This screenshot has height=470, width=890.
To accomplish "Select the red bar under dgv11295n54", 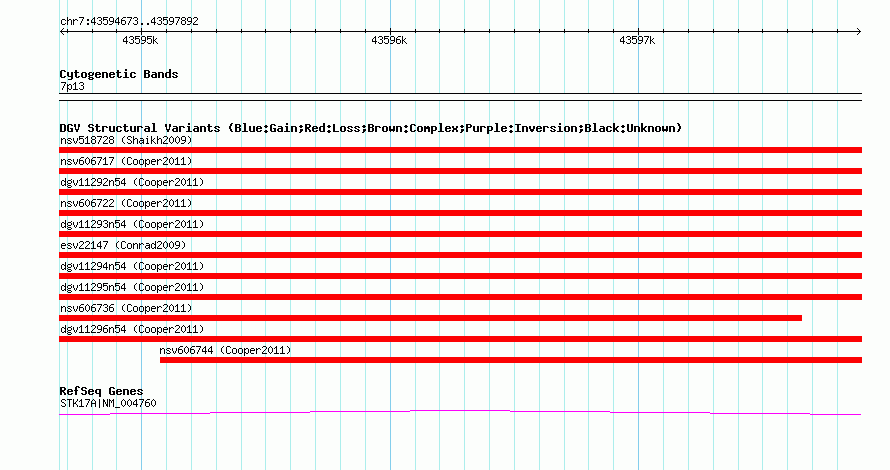I will pos(460,297).
